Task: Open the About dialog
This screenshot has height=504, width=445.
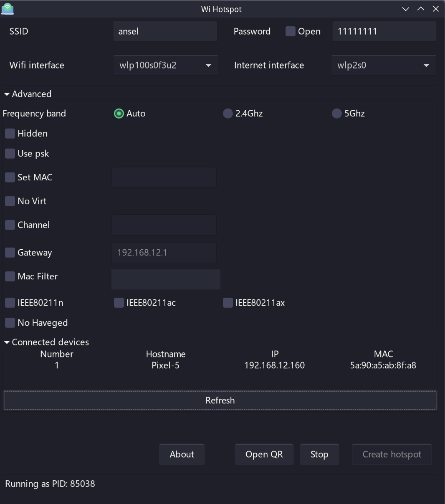Action: pyautogui.click(x=182, y=454)
